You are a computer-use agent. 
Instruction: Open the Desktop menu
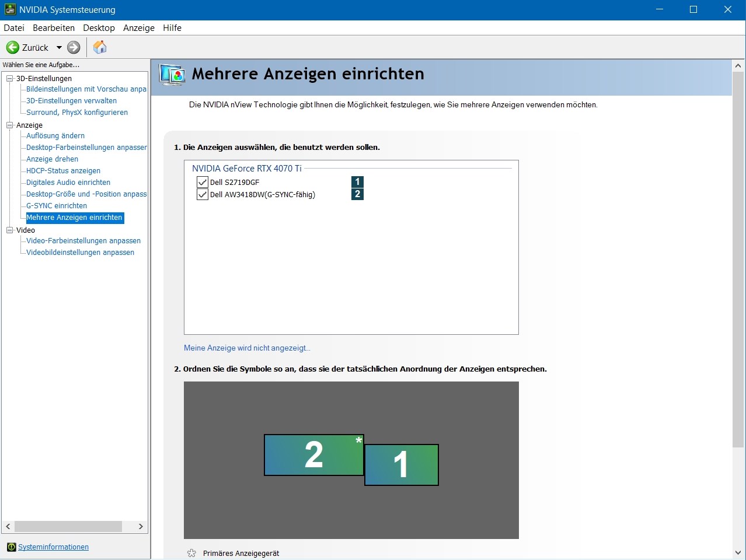click(x=99, y=28)
